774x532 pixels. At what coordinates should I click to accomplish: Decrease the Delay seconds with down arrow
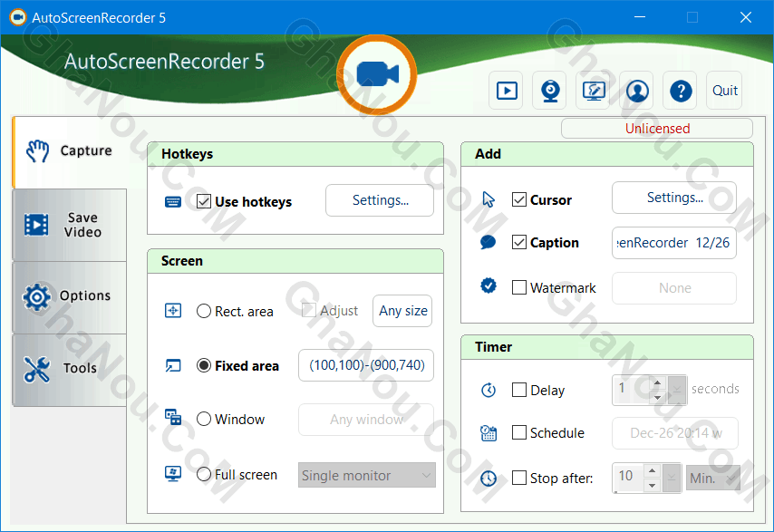[657, 397]
